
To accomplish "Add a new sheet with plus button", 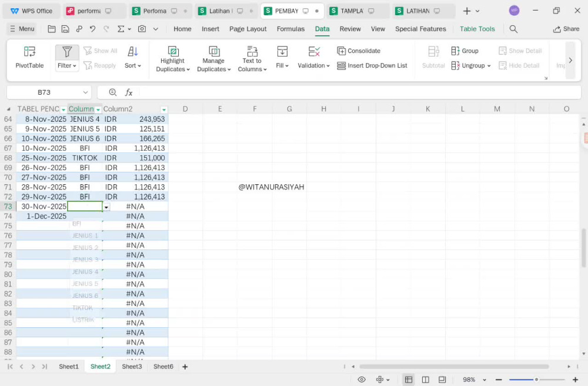I will 185,367.
